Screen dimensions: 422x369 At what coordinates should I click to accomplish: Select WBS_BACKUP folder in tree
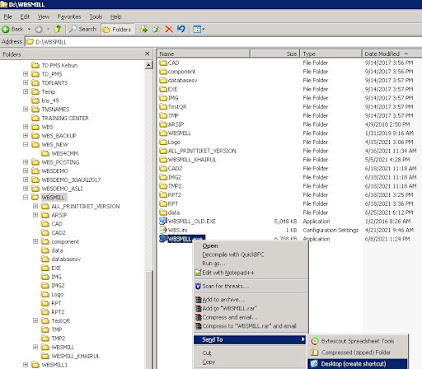[x=59, y=136]
